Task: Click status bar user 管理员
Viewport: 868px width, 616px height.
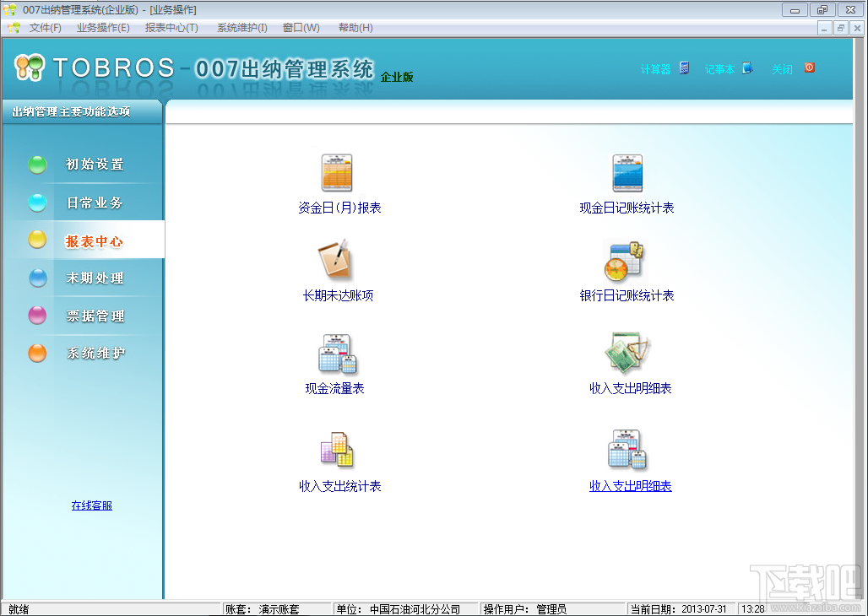Action: (x=551, y=609)
